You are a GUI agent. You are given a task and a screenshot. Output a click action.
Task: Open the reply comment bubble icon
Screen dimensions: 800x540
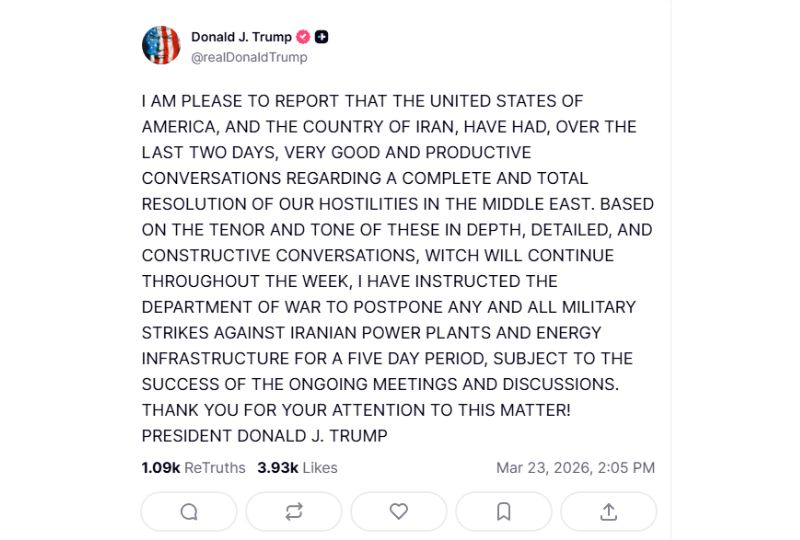pos(189,512)
